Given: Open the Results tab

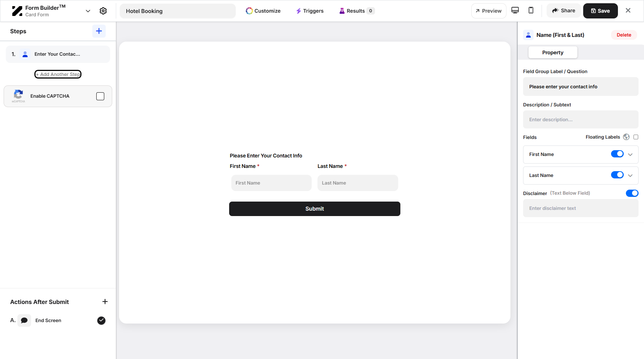Looking at the screenshot, I should point(357,11).
